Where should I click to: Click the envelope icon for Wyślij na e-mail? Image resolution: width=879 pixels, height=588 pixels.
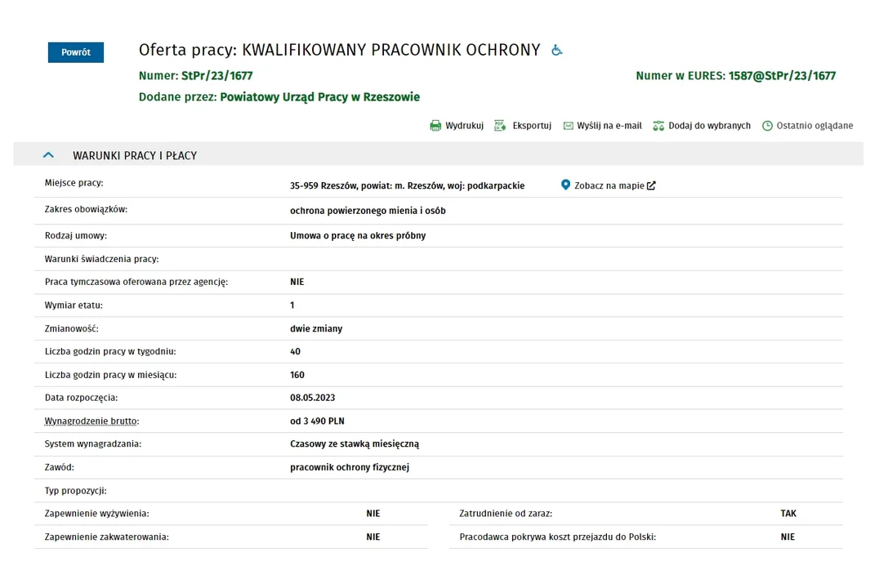(x=568, y=126)
